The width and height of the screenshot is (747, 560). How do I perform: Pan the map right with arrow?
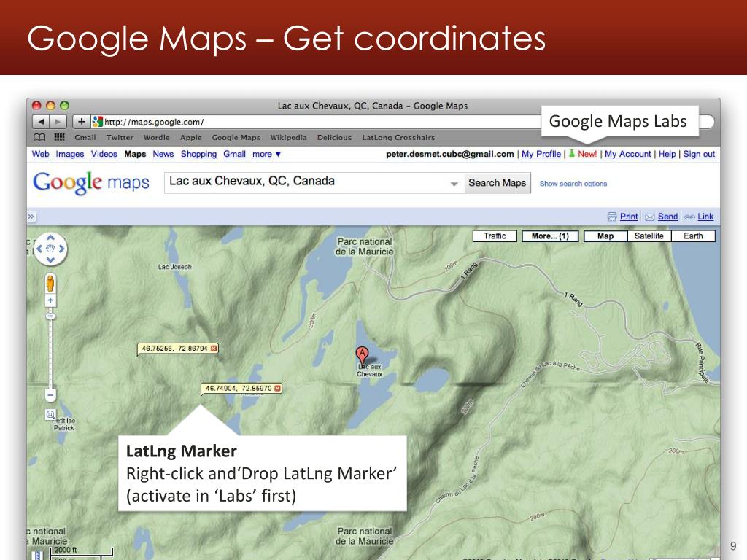[61, 249]
